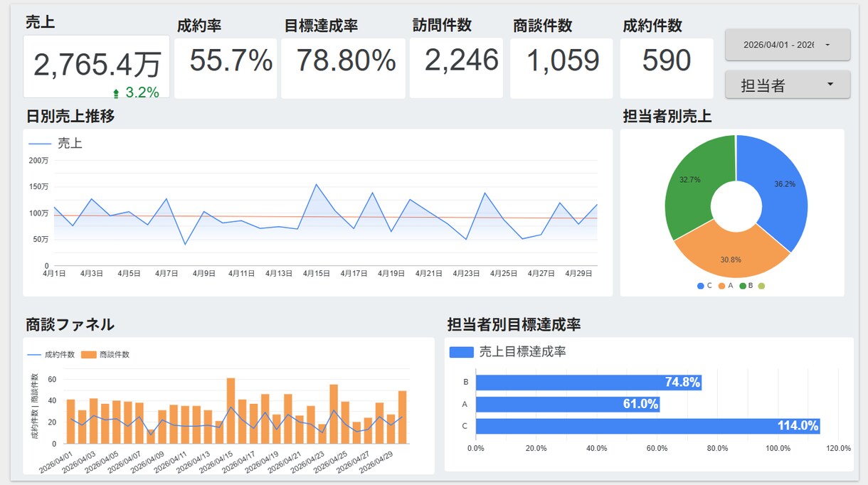
Task: Click the A bar showing 61.0%
Action: click(x=568, y=404)
